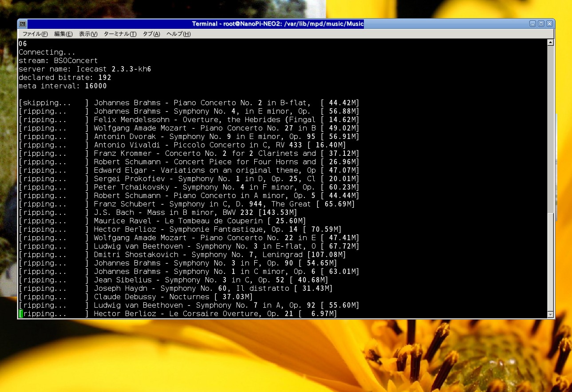Image resolution: width=572 pixels, height=392 pixels.
Task: Close the Terminal window
Action: (549, 24)
